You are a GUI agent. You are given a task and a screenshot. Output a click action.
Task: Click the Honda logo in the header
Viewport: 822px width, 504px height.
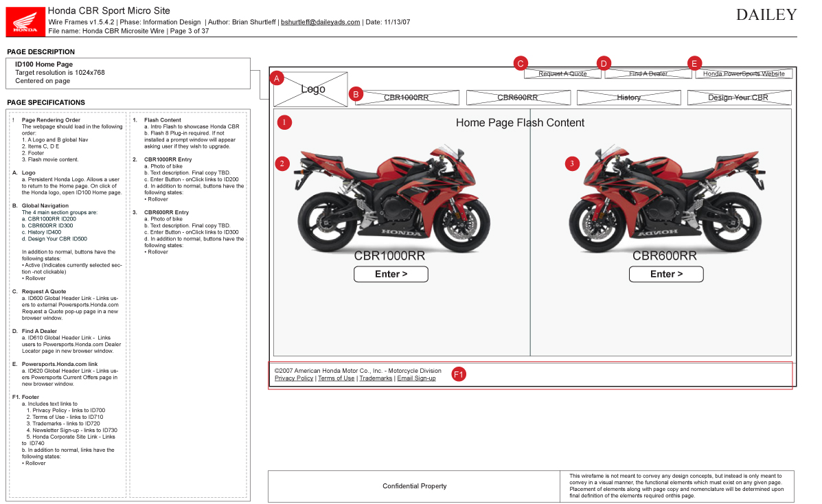coord(25,21)
